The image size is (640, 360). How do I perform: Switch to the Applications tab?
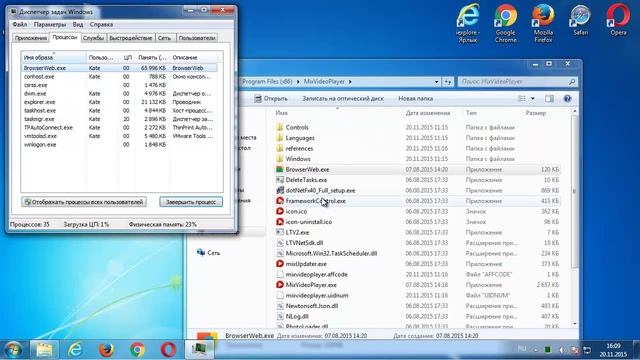(x=31, y=38)
